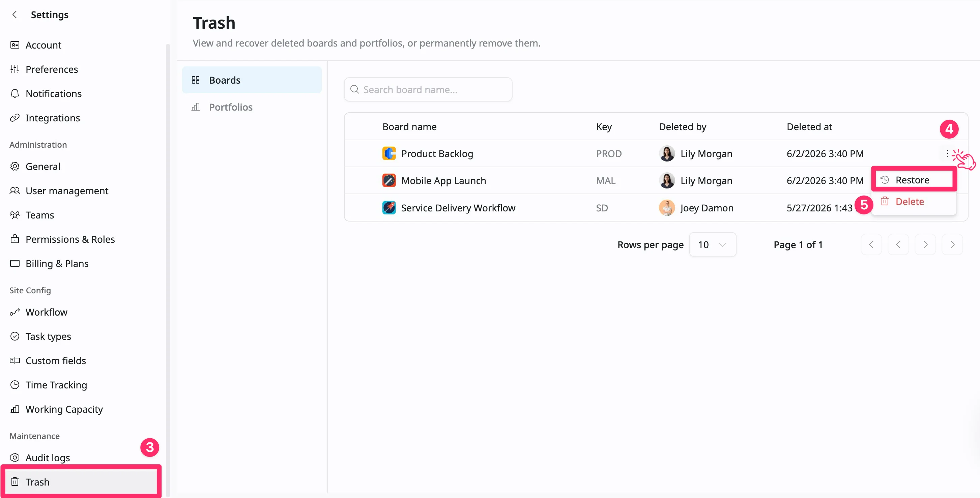Click the Service Delivery Workflow board icon
The height and width of the screenshot is (498, 980).
389,208
